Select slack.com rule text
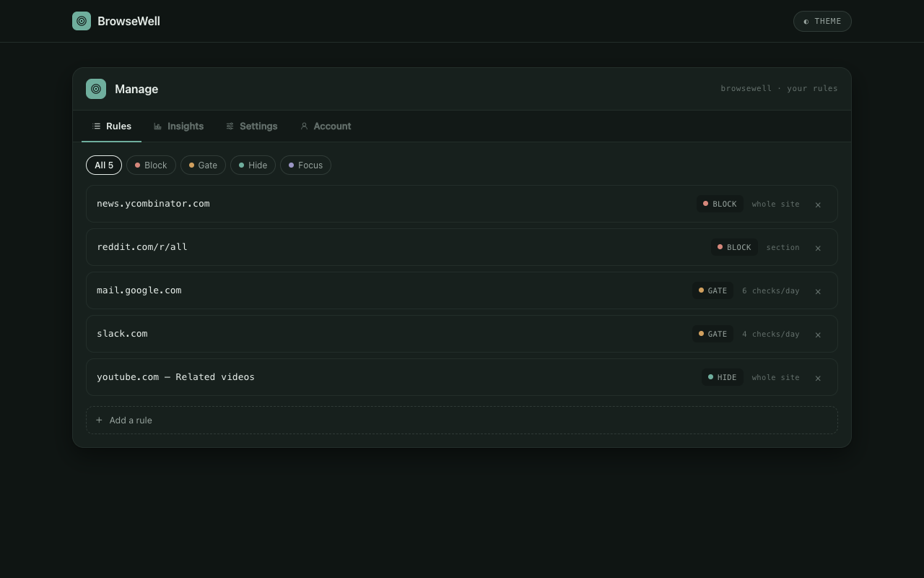The width and height of the screenshot is (924, 578). click(x=122, y=334)
